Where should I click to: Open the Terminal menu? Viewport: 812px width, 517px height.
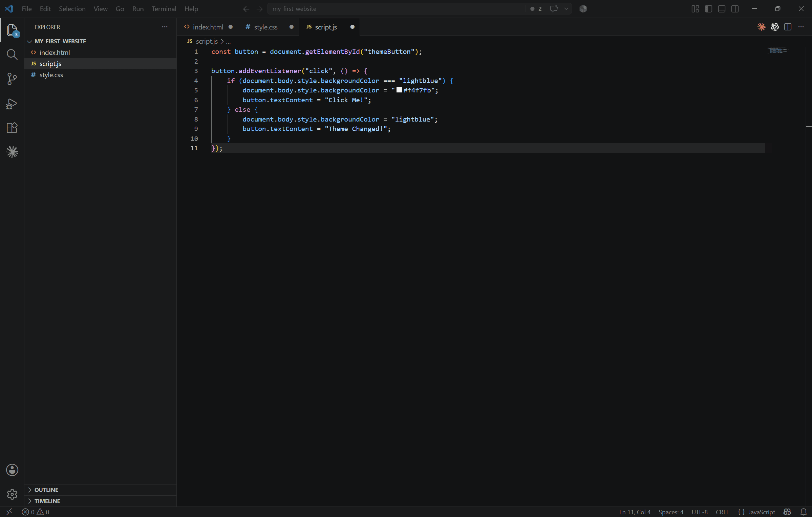164,9
